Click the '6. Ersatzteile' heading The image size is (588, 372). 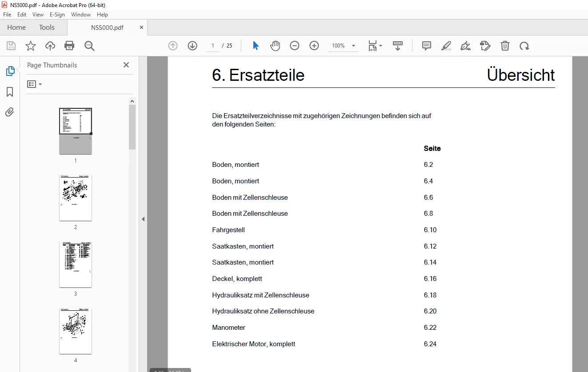click(258, 75)
